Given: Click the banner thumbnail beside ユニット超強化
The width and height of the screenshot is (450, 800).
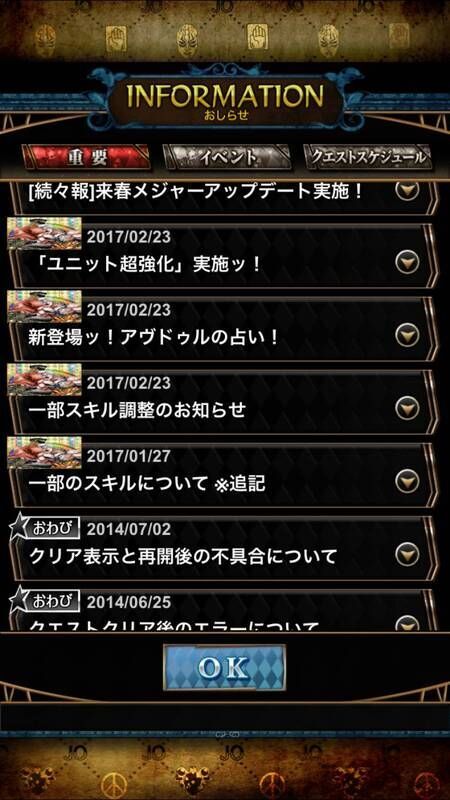Looking at the screenshot, I should pyautogui.click(x=44, y=233).
